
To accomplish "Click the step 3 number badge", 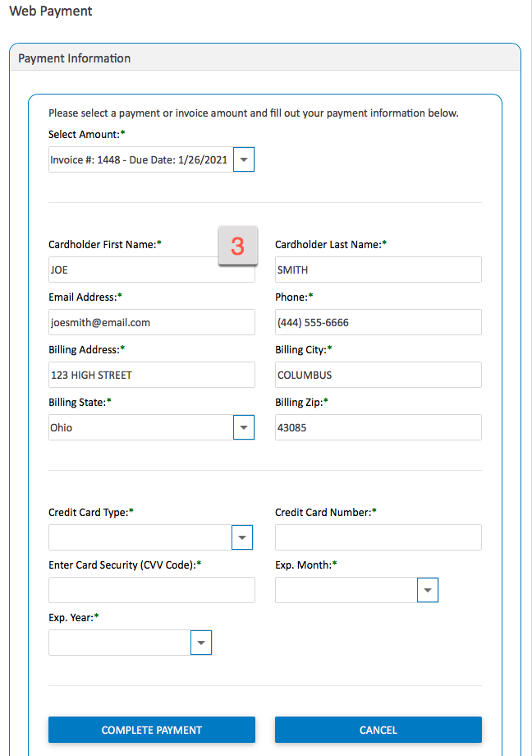I will 237,247.
